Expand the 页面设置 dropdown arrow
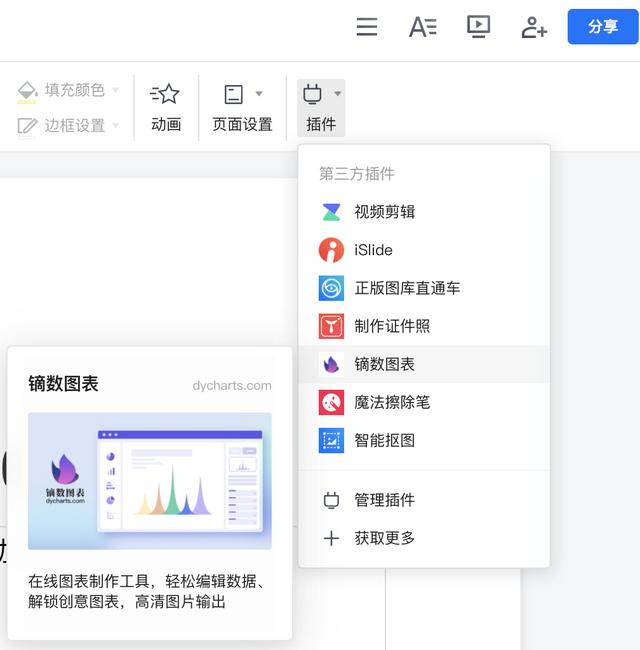This screenshot has width=640, height=650. click(259, 93)
